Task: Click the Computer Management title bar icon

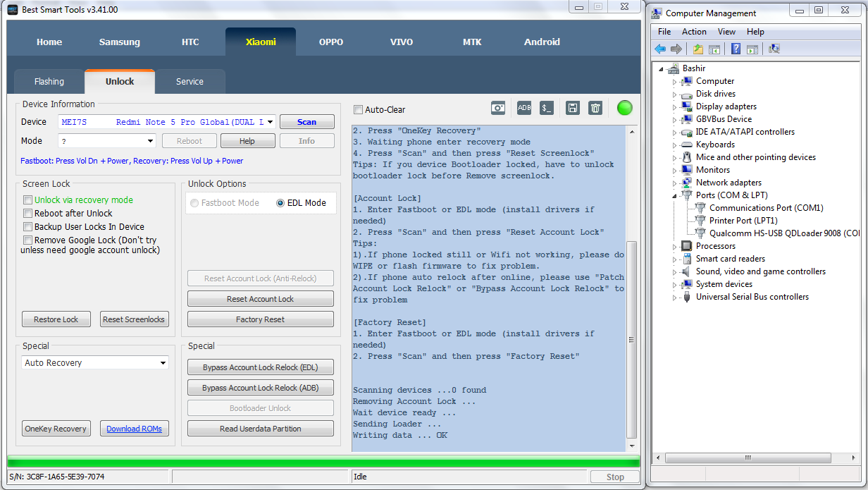Action: (657, 13)
